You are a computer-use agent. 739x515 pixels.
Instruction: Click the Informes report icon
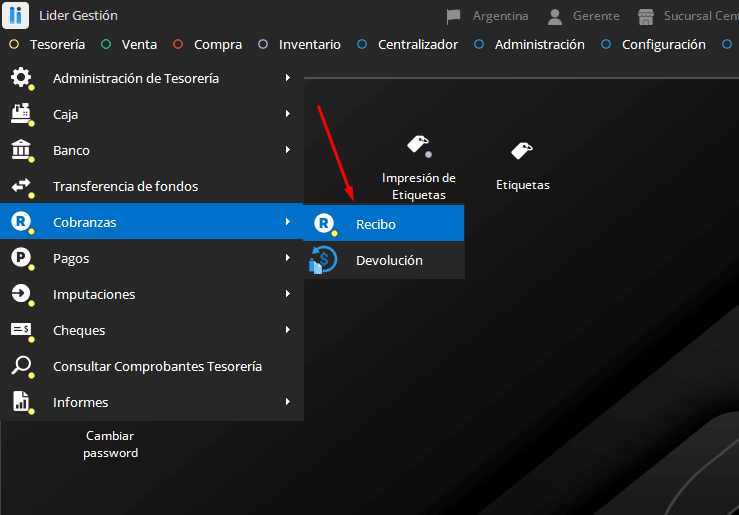pyautogui.click(x=21, y=402)
